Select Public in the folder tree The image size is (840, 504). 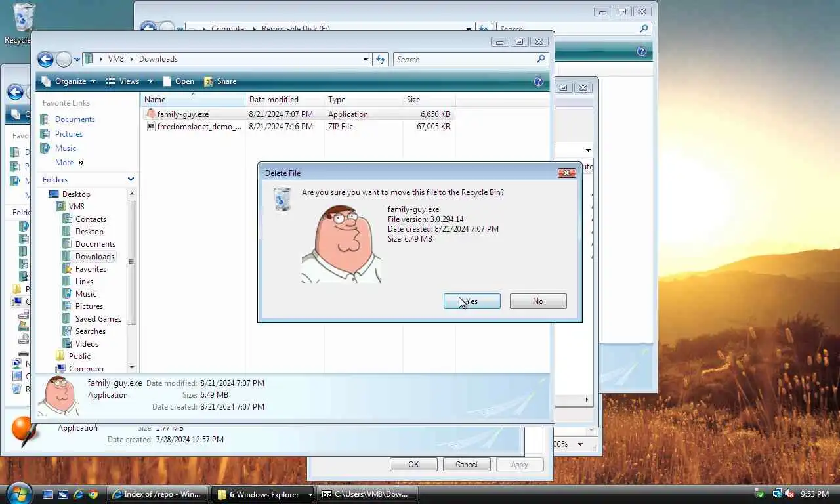pyautogui.click(x=79, y=356)
